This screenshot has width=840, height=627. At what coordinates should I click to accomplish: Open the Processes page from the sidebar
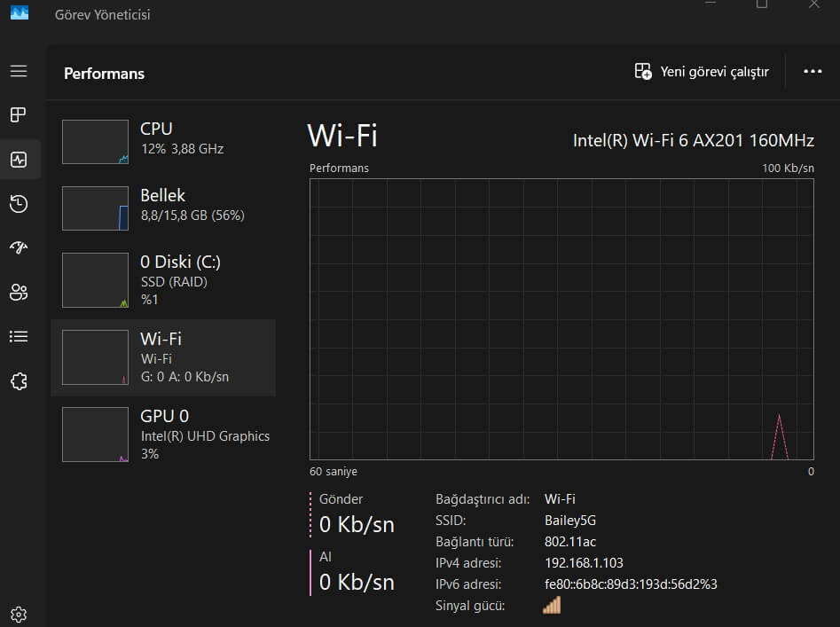point(19,115)
